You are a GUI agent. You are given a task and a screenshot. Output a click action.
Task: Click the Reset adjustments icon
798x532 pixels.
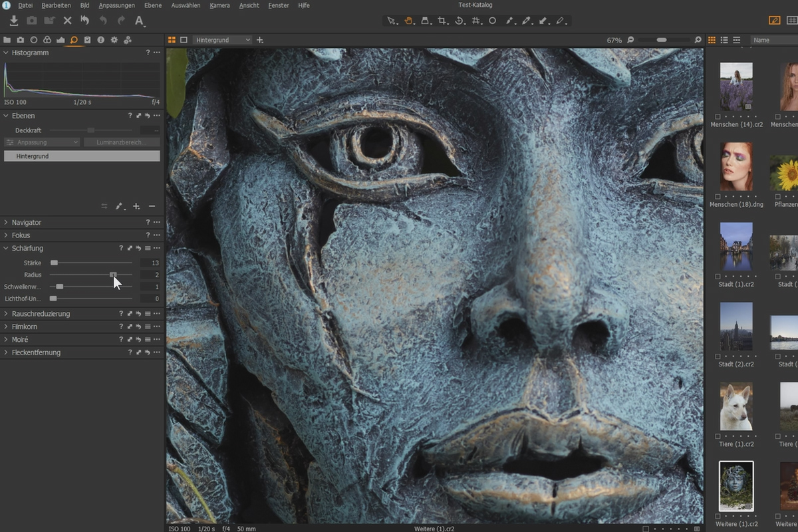[84, 21]
